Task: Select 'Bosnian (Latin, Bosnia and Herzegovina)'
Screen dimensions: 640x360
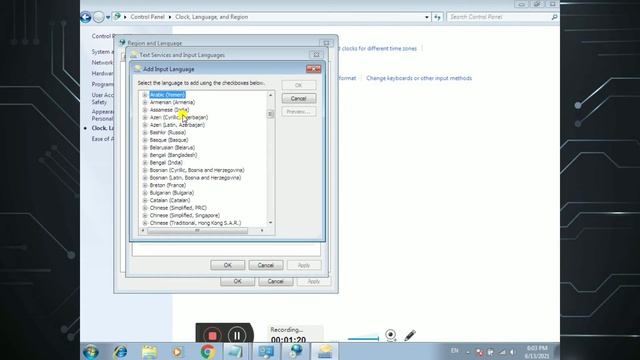Action: 195,178
